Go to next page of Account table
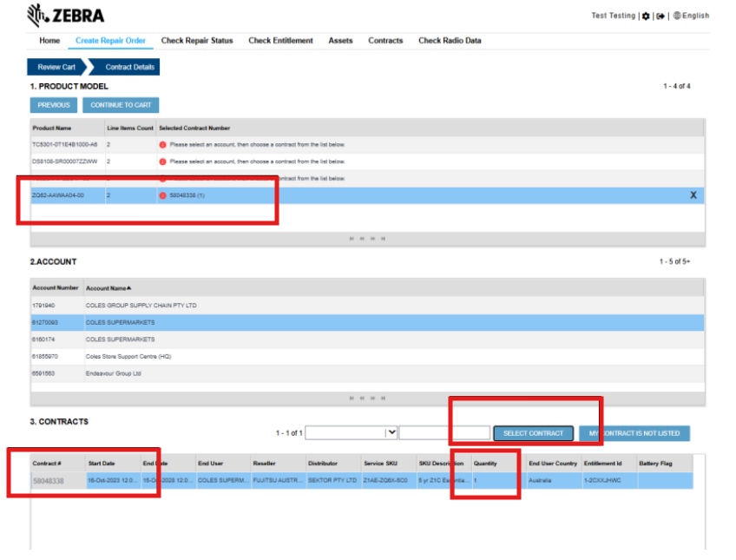736x560 pixels. (372, 398)
